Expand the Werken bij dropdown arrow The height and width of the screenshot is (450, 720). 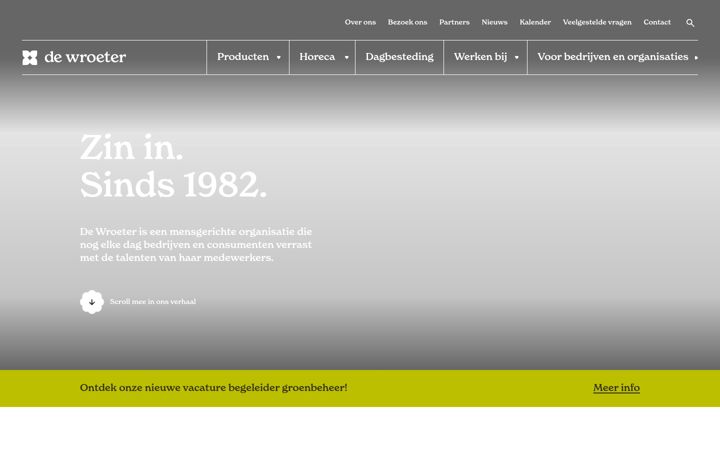(x=517, y=57)
